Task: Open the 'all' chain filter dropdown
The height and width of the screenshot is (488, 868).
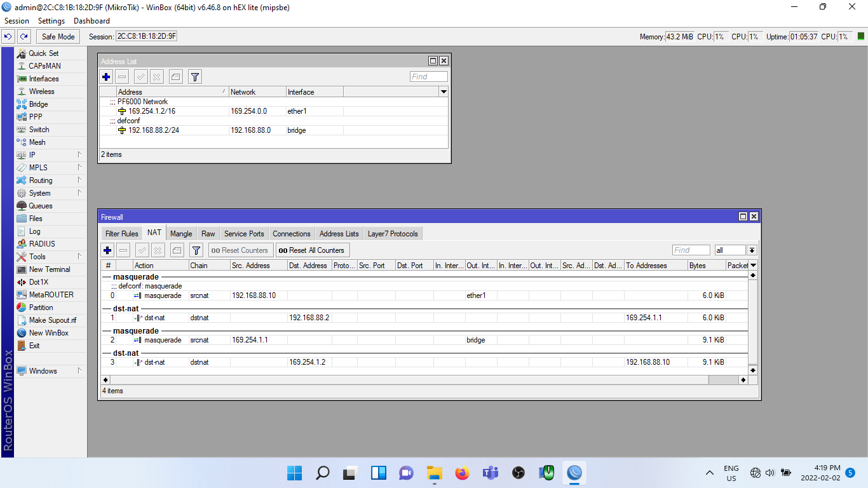Action: tap(752, 250)
